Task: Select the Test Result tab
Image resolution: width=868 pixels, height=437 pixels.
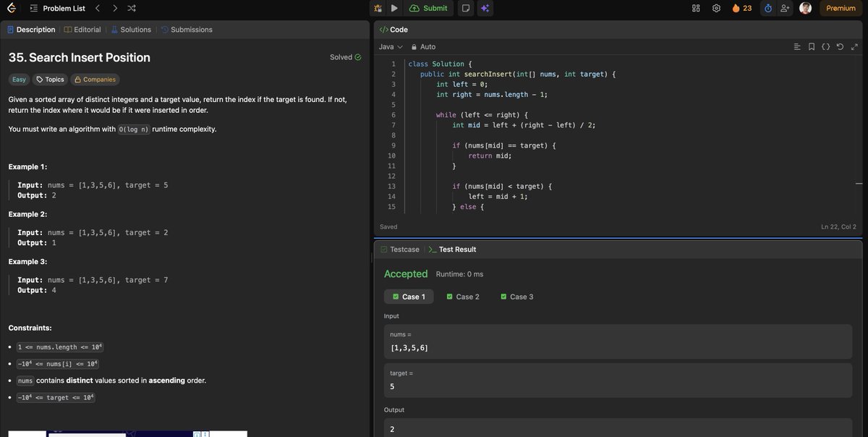Action: coord(452,249)
